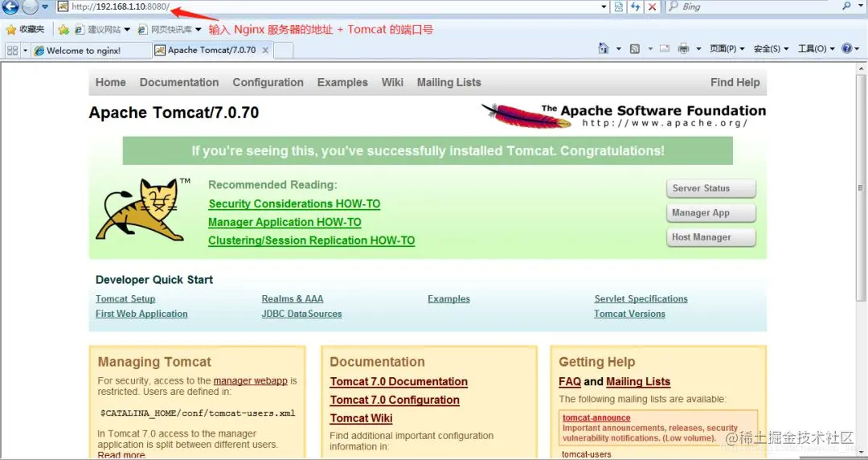Open a new blank tab
Screen dimensions: 868x460
click(x=284, y=51)
